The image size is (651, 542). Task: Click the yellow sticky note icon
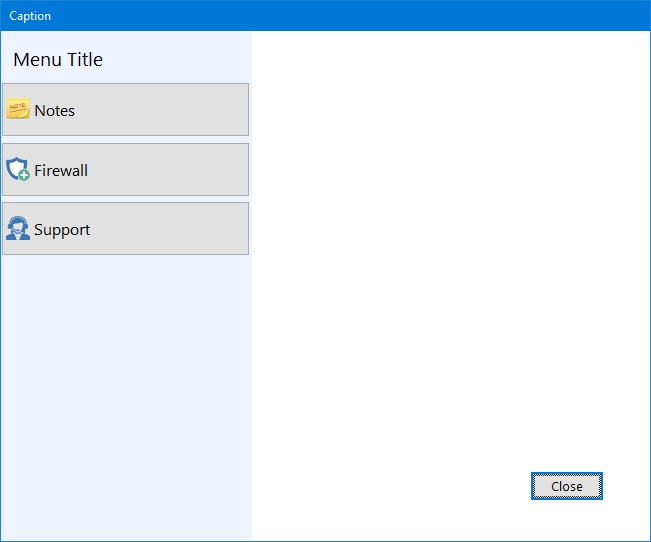tap(18, 110)
